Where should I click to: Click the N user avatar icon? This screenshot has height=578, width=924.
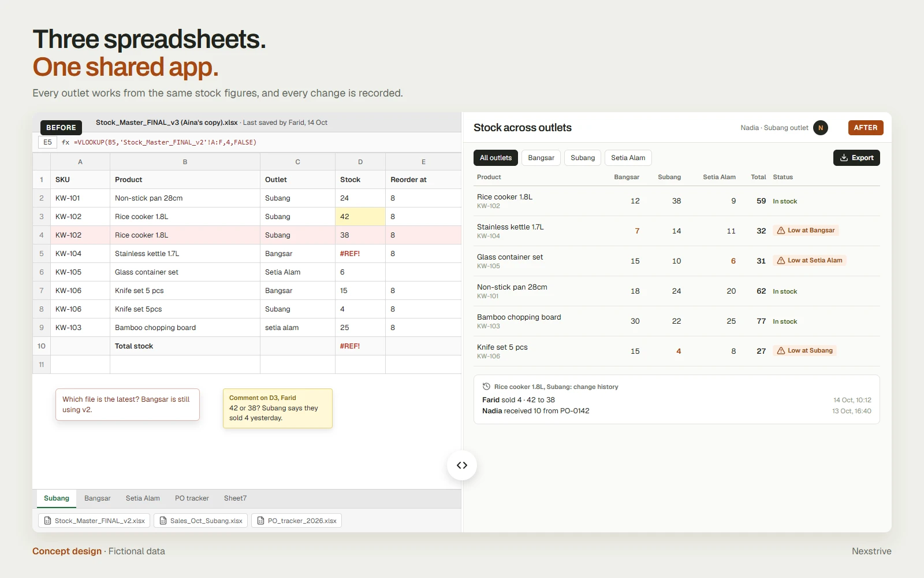[x=821, y=128]
